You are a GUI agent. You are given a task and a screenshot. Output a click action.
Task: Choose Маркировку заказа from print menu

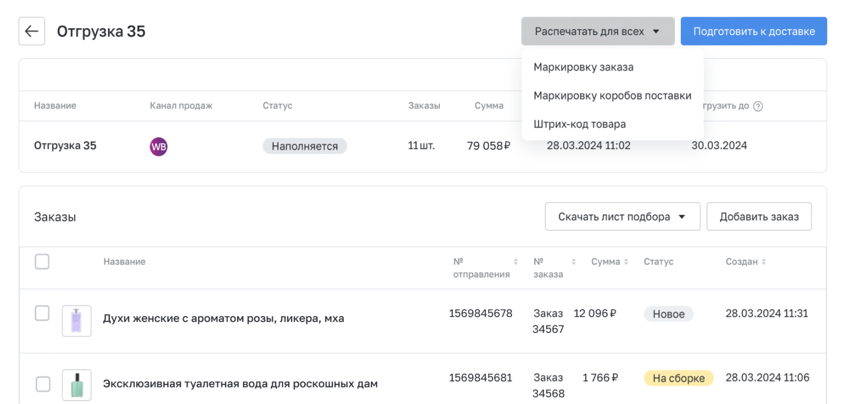[583, 67]
